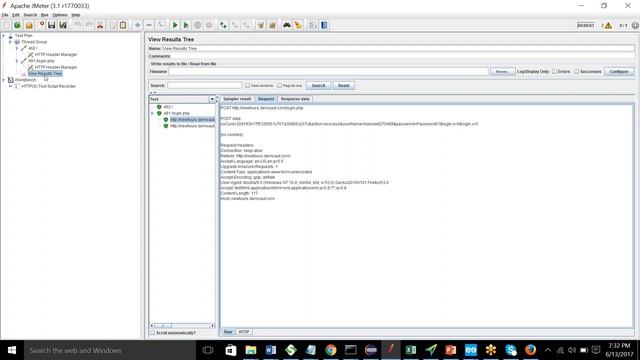Enable the Errors only checkbox
The width and height of the screenshot is (640, 360).
pos(554,71)
